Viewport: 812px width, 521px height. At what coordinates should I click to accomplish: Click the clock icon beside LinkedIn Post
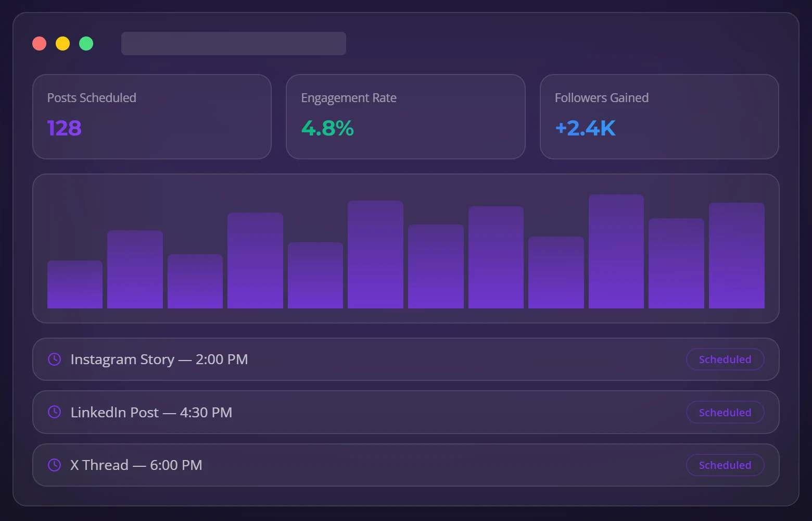[54, 412]
